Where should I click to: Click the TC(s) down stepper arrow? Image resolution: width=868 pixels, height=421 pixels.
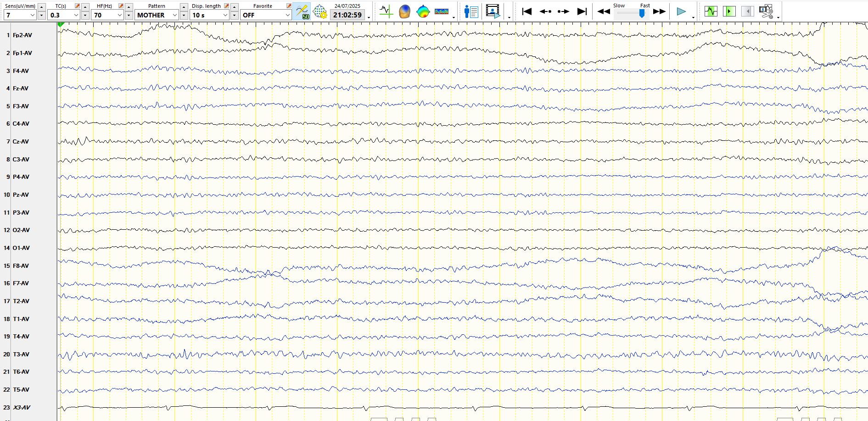[85, 15]
